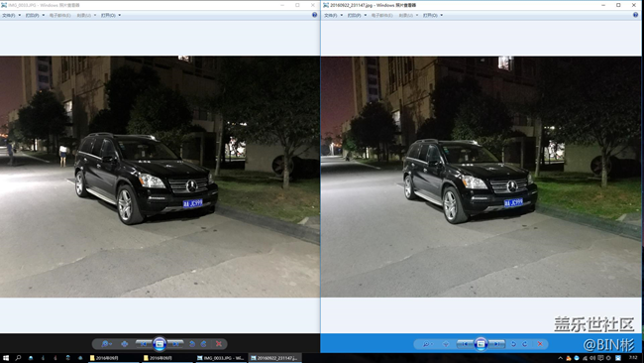Click the photo in IMG_0033 viewer
This screenshot has height=363, width=644.
160,177
